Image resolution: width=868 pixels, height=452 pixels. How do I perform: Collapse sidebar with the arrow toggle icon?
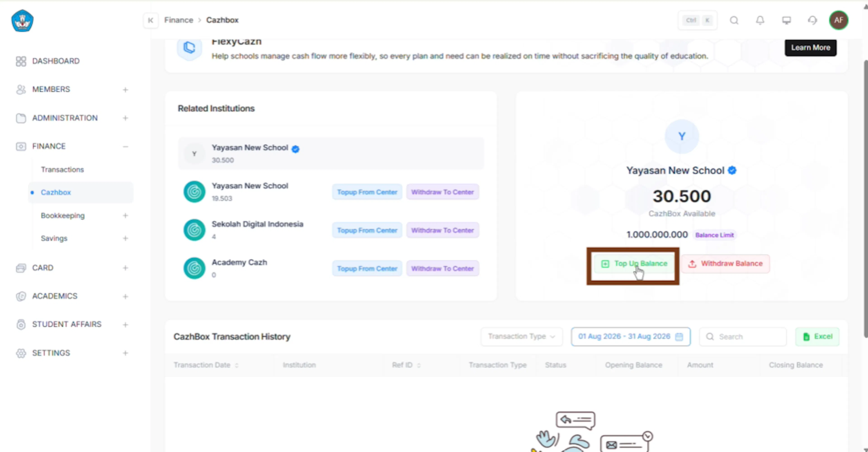pyautogui.click(x=151, y=20)
